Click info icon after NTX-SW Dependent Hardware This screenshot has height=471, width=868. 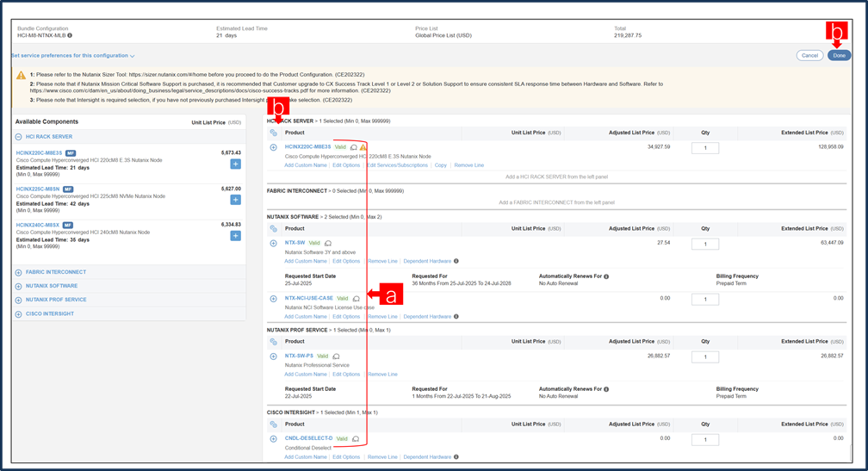click(456, 261)
